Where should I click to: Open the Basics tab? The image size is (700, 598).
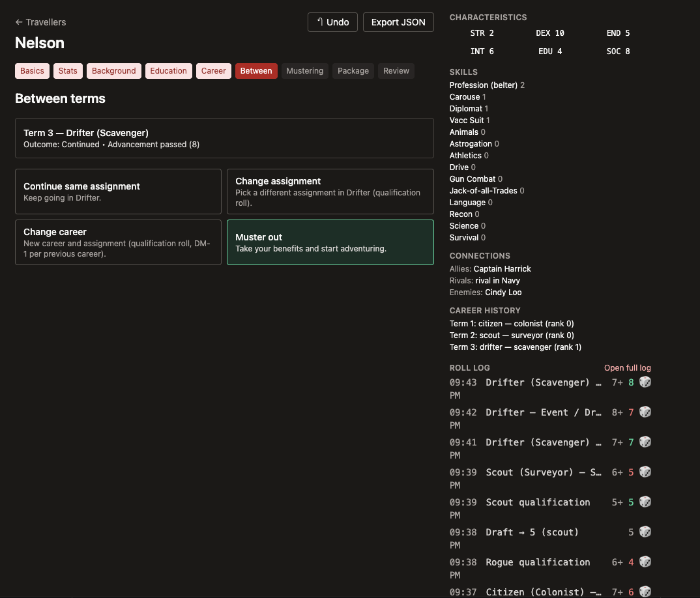coord(32,70)
